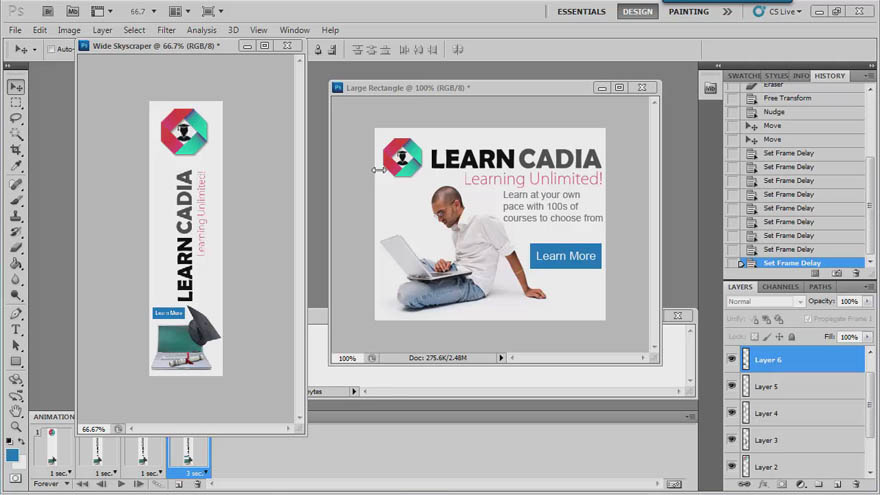Select the Paint Bucket tool
The image size is (880, 495).
tap(16, 263)
